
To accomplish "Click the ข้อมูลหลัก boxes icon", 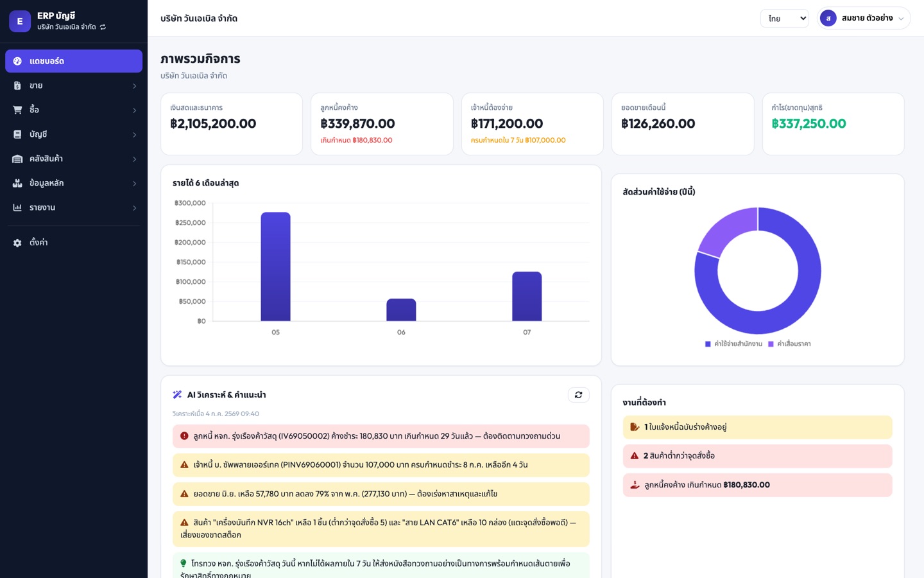I will [17, 183].
